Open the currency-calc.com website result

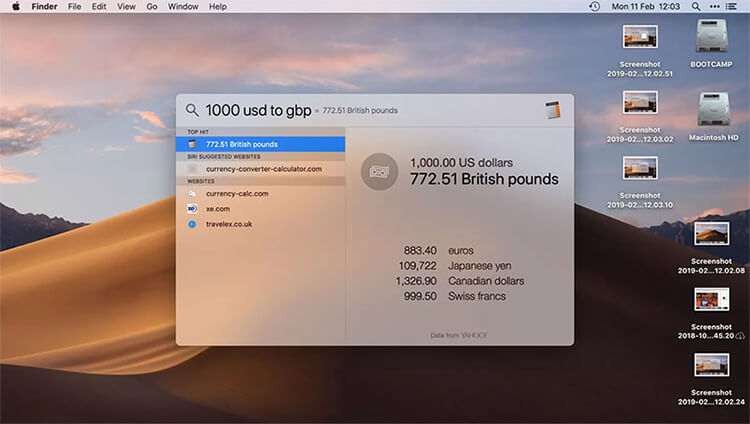pos(237,193)
